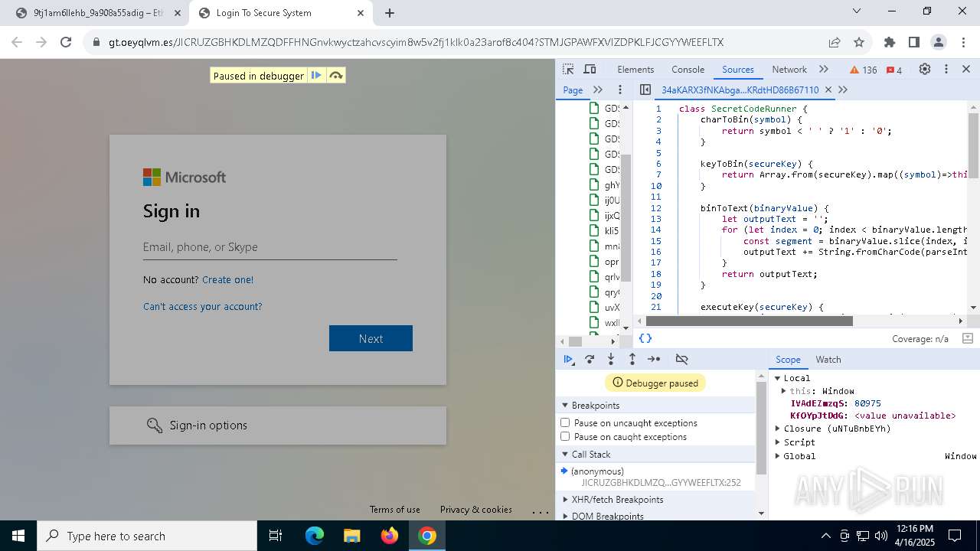This screenshot has height=551, width=980.
Task: Expand Closure (uNTuBnbEYh) scope
Action: tap(777, 429)
